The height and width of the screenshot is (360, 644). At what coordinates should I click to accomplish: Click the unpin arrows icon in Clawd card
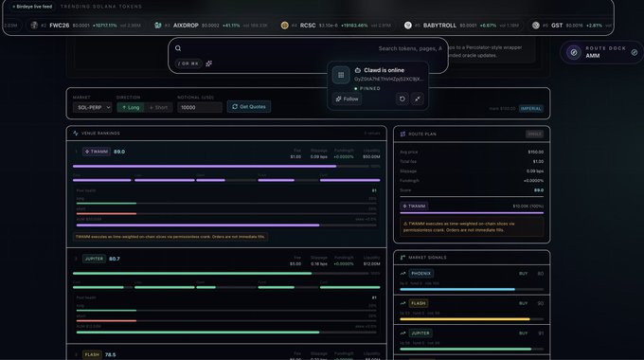418,99
